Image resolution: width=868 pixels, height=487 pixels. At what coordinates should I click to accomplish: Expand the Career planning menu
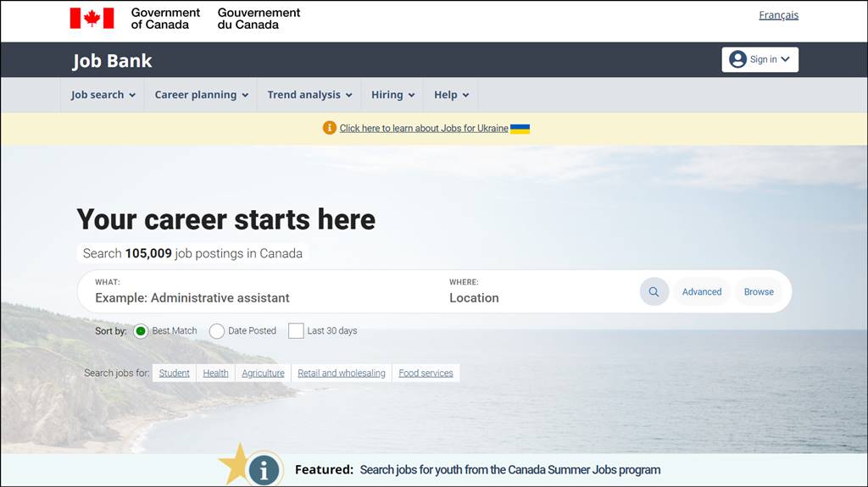201,95
